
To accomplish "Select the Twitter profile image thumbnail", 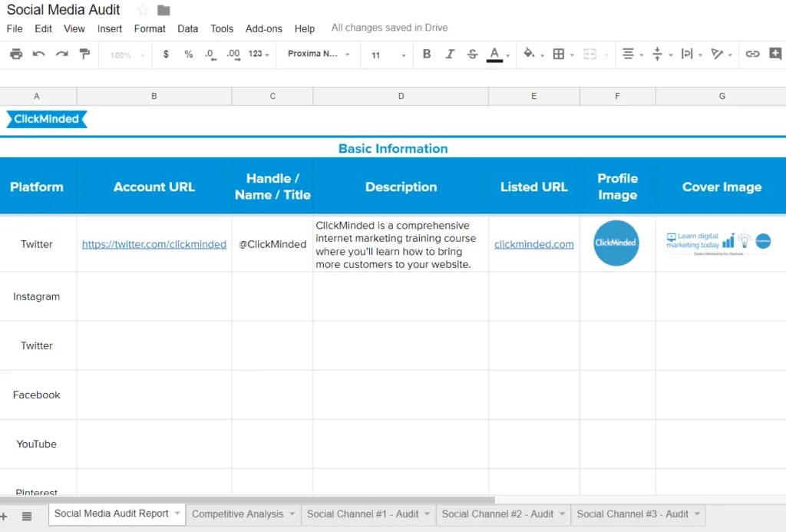I will [x=616, y=243].
